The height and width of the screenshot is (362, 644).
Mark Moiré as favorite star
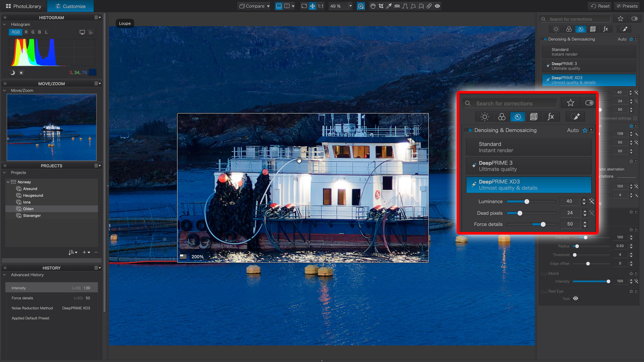(x=631, y=274)
